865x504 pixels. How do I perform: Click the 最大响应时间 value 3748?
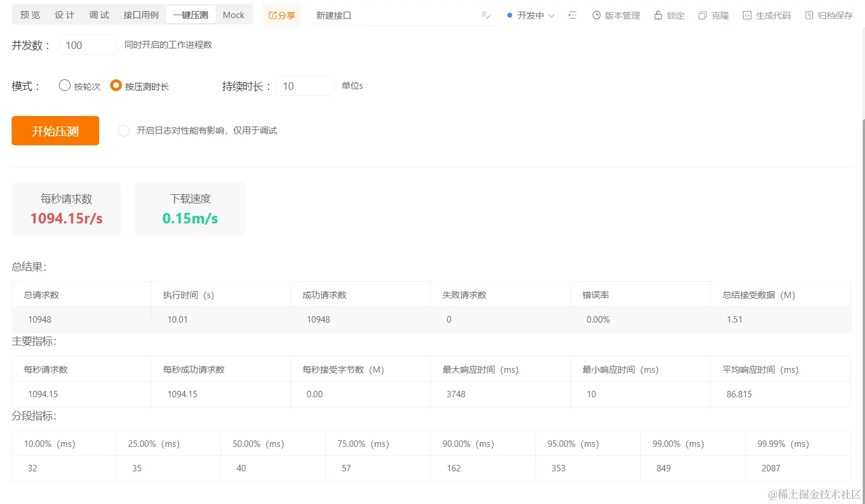coord(456,394)
